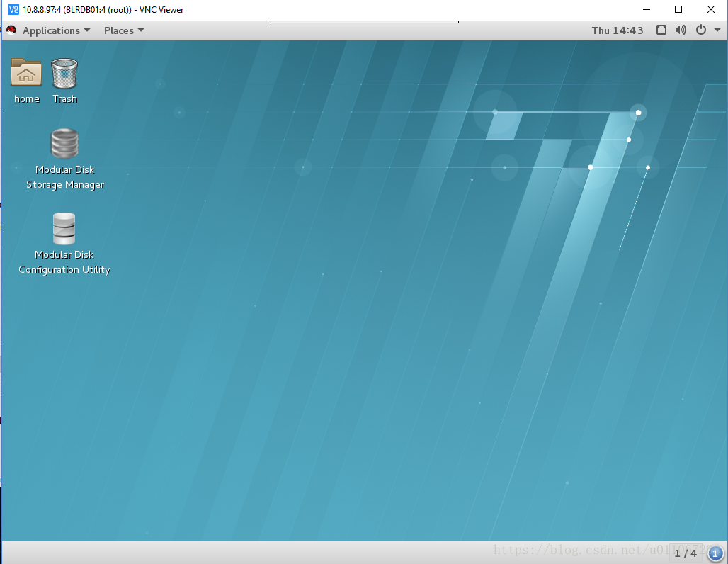Image resolution: width=728 pixels, height=564 pixels.
Task: Expand the Places dropdown arrow
Action: point(141,30)
